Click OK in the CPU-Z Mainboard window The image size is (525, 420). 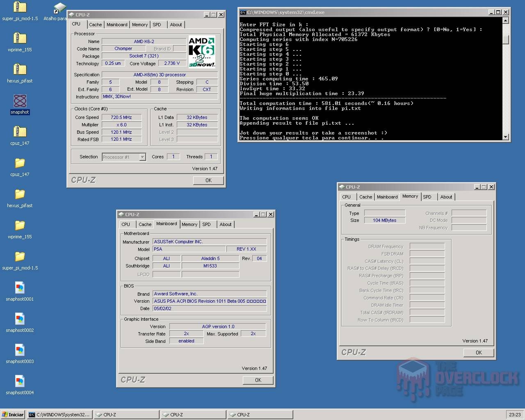point(258,380)
